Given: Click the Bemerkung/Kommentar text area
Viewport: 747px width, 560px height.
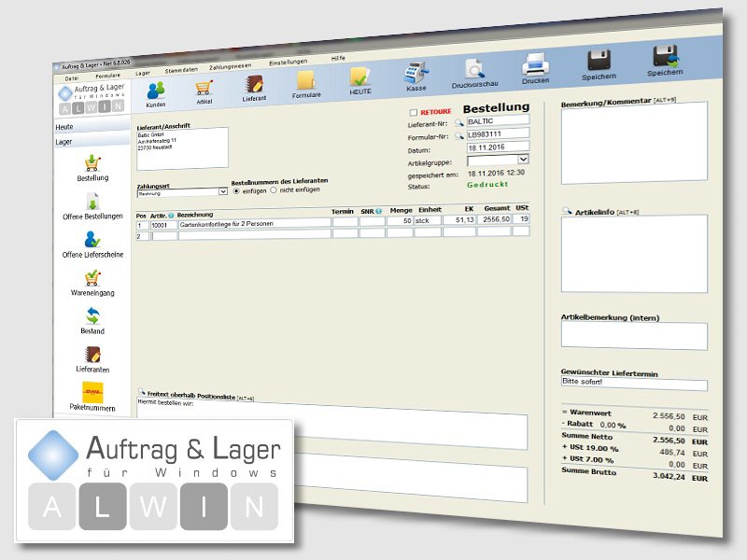Looking at the screenshot, I should tap(634, 143).
